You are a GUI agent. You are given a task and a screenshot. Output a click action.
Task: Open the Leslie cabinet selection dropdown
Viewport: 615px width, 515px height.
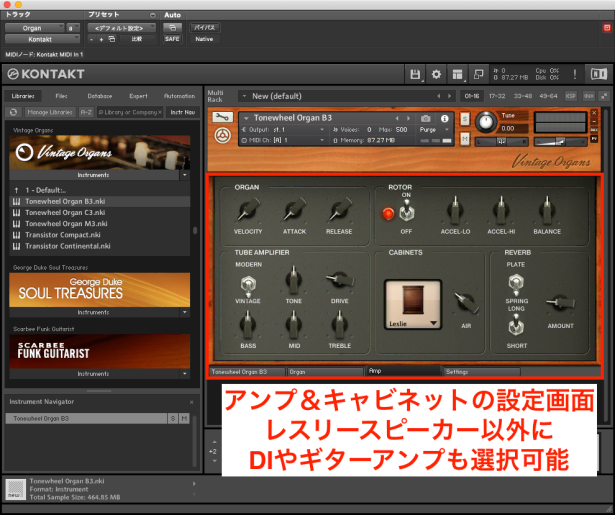pos(413,304)
